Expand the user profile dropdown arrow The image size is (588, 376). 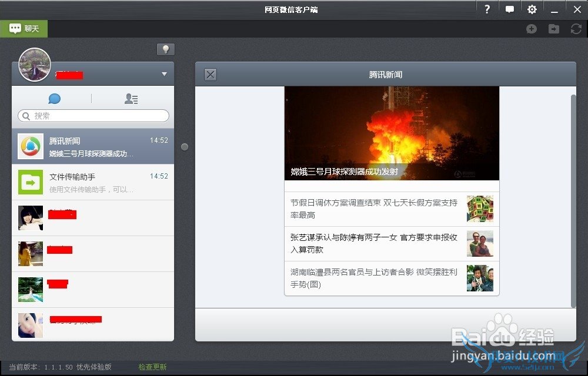[x=164, y=74]
